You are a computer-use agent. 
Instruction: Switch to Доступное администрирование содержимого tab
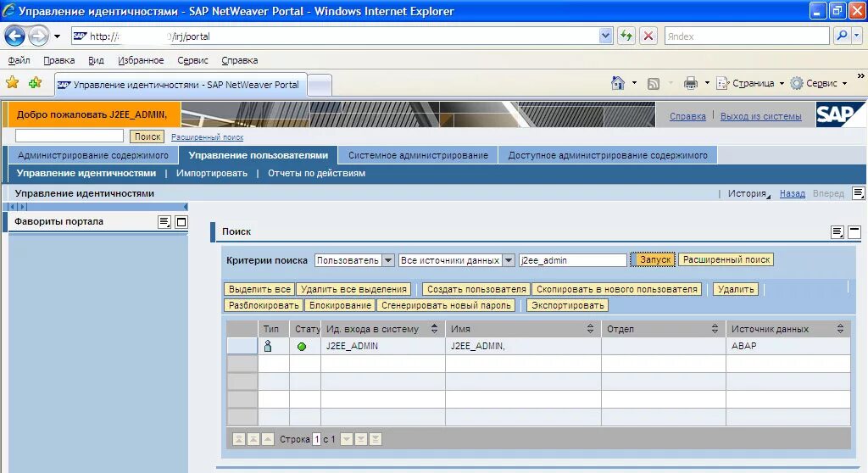coord(608,156)
